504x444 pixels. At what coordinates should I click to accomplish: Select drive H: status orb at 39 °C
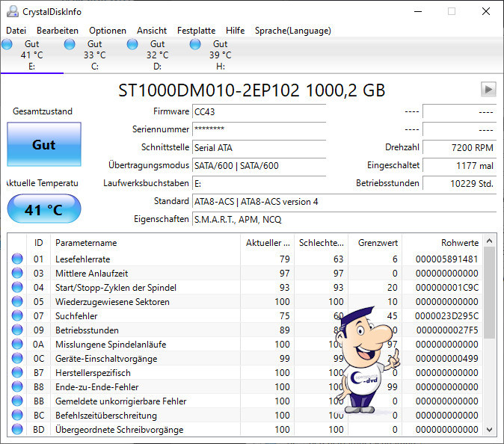[196, 45]
